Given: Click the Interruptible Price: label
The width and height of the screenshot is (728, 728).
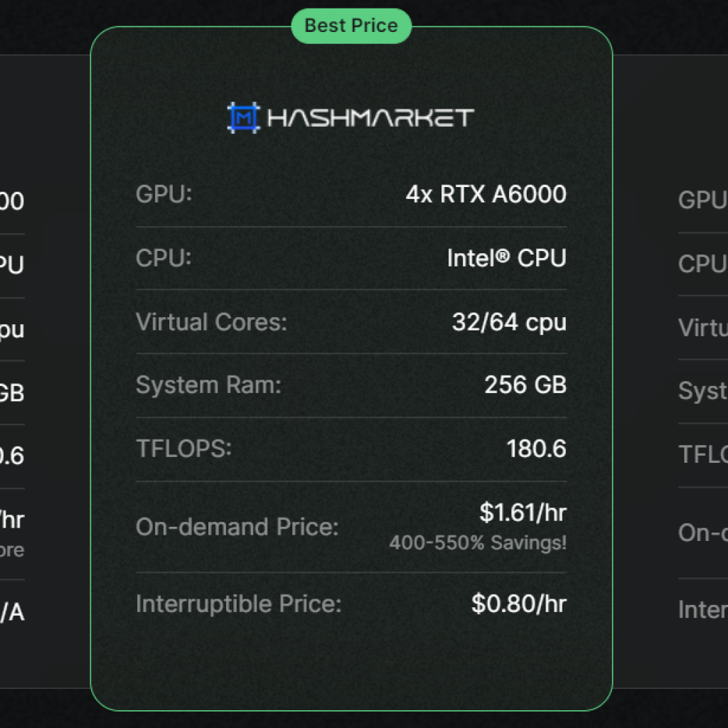Looking at the screenshot, I should coord(239,604).
